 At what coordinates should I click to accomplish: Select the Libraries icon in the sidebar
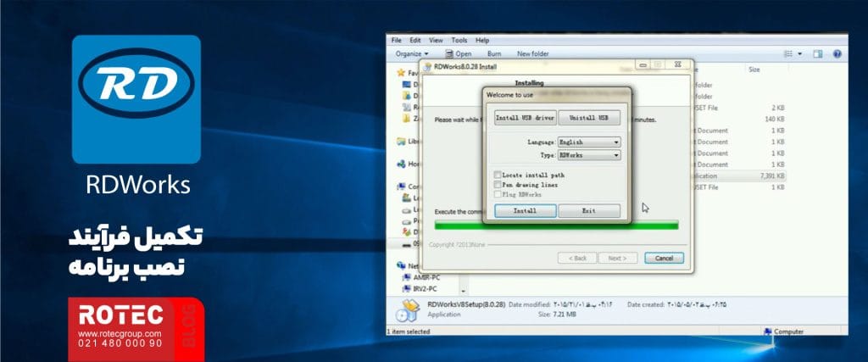[401, 141]
